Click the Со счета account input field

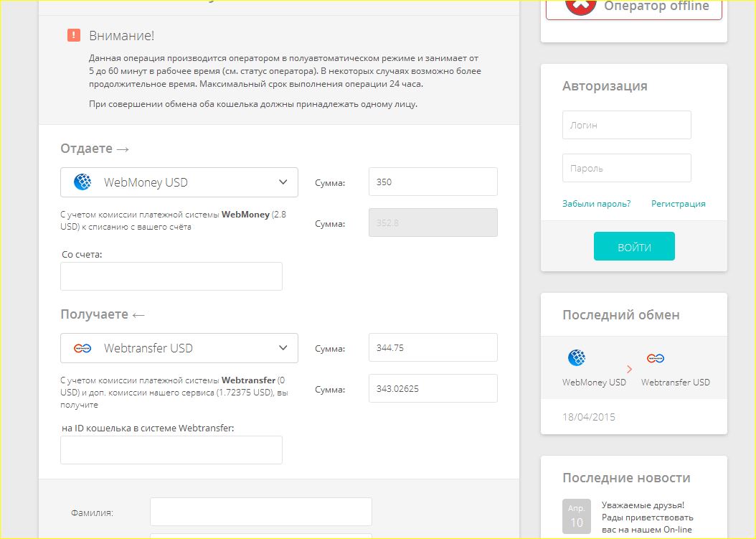tap(171, 276)
